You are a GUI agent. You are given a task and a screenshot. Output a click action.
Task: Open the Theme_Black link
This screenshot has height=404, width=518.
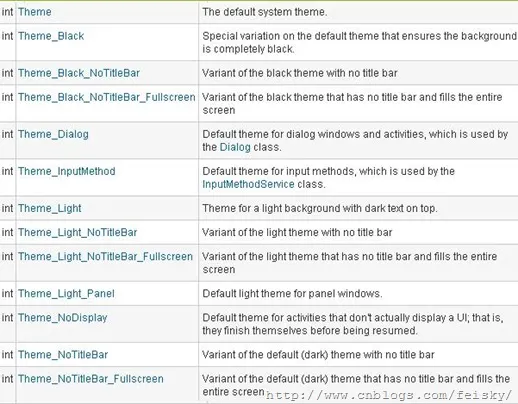[51, 36]
